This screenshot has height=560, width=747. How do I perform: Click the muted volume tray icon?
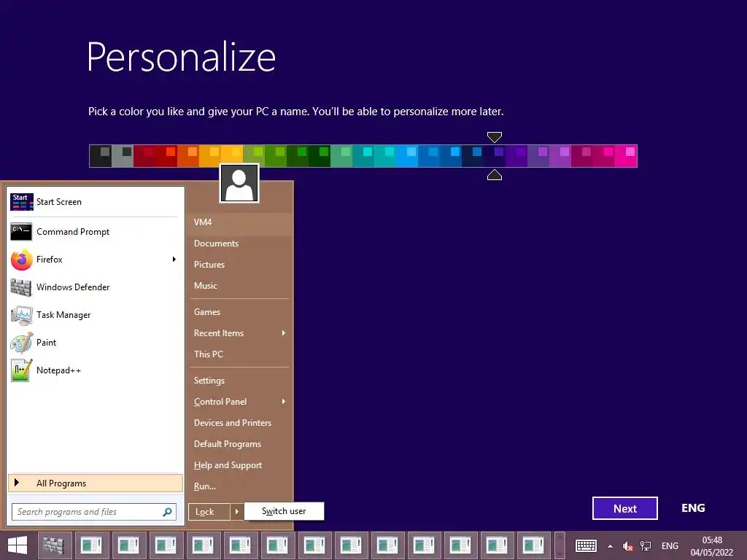[628, 546]
